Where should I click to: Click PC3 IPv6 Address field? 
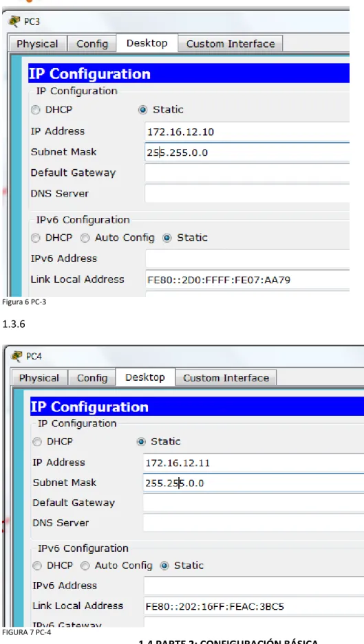pyautogui.click(x=247, y=259)
